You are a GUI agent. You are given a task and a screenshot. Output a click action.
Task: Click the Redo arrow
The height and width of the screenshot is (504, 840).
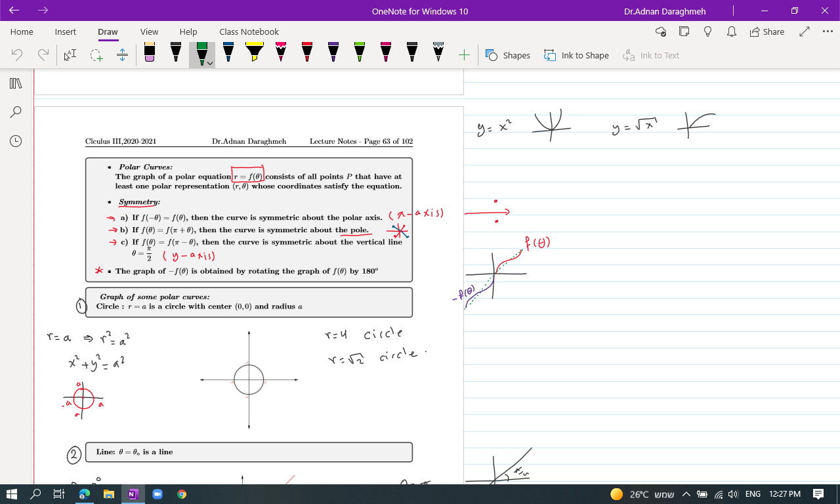point(43,55)
